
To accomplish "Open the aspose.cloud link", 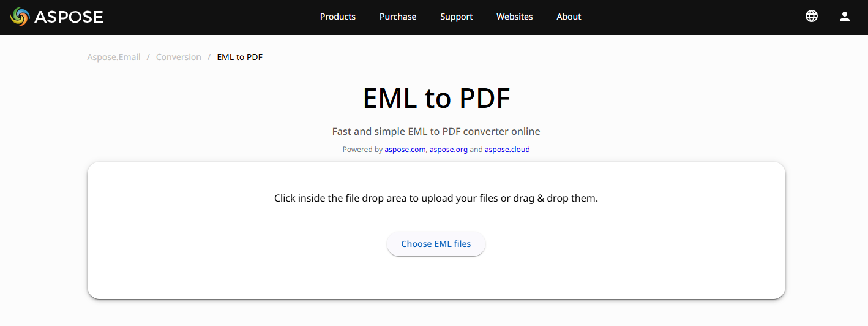I will point(507,150).
